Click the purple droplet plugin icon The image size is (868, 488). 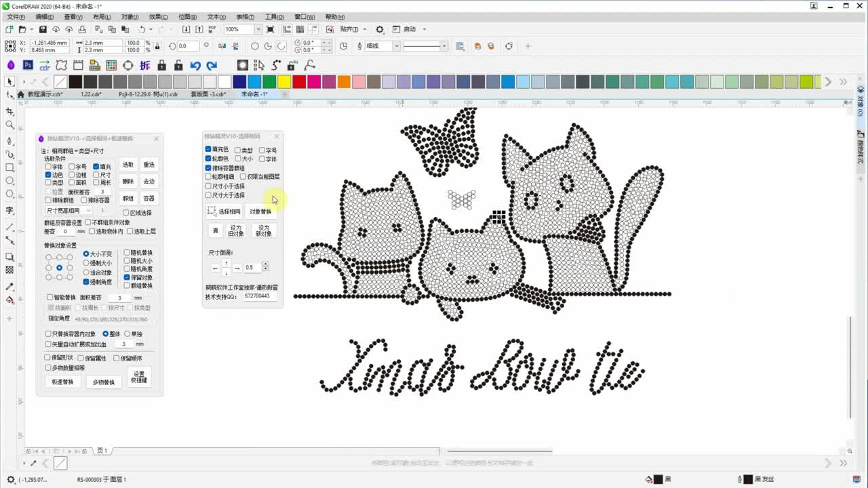pyautogui.click(x=11, y=66)
